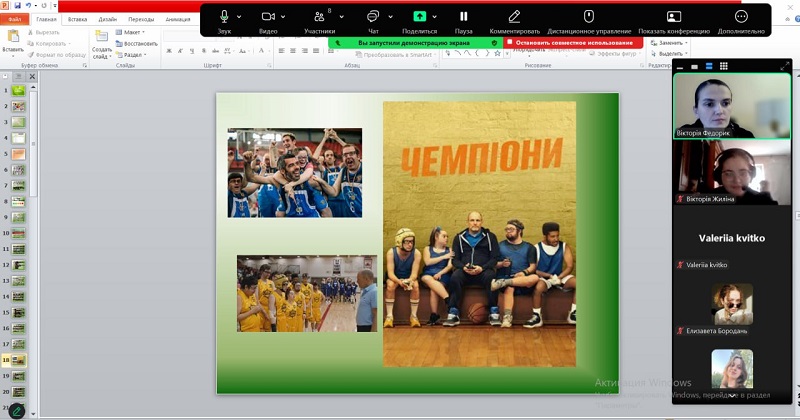Switch to Анимация ribbon tab
800x420 pixels.
[x=178, y=19]
